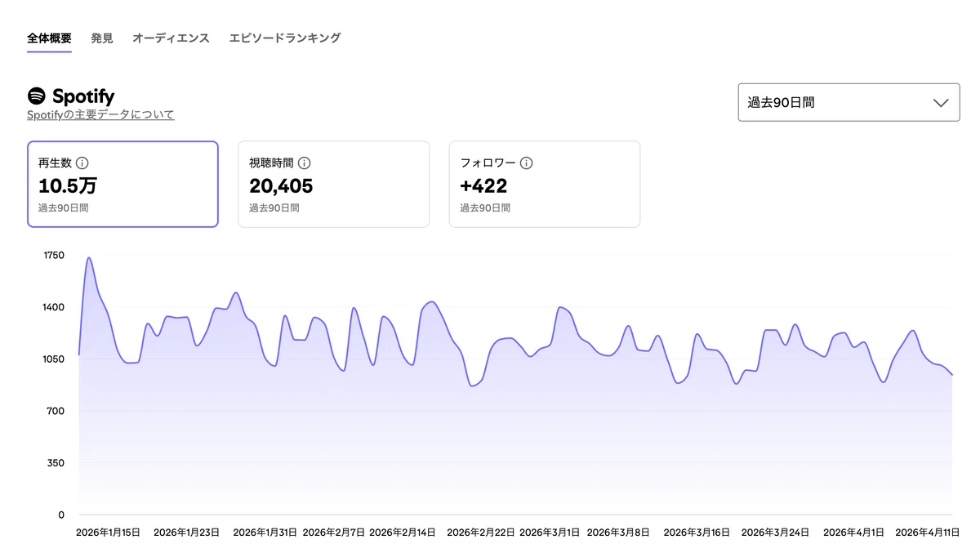Open the オーディエンス tab
980x553 pixels.
tap(171, 38)
